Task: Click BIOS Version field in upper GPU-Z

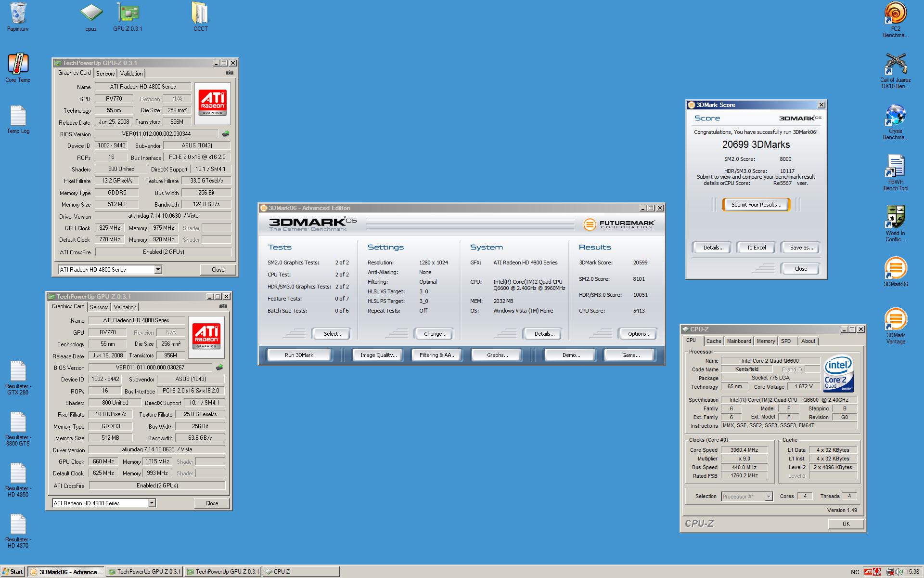Action: (x=156, y=134)
